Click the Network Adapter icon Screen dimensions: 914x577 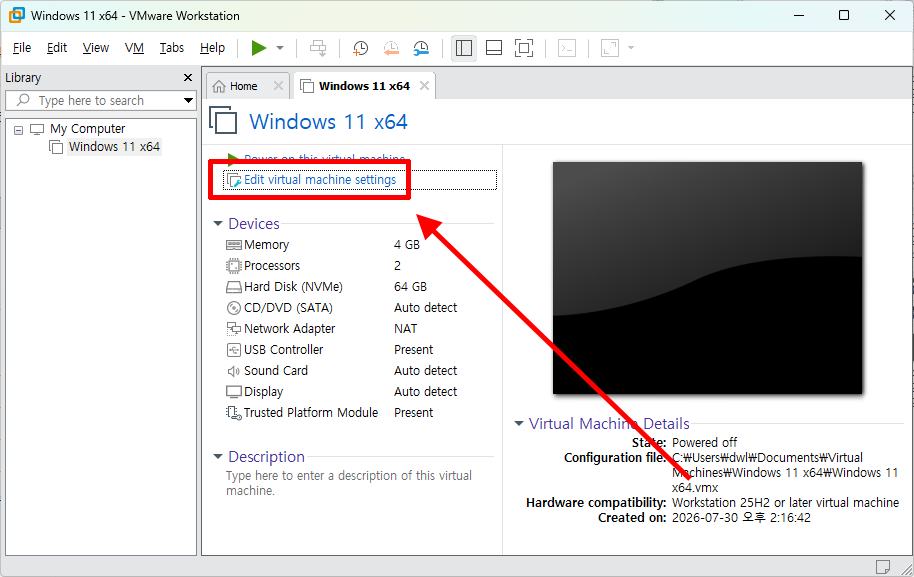(234, 329)
